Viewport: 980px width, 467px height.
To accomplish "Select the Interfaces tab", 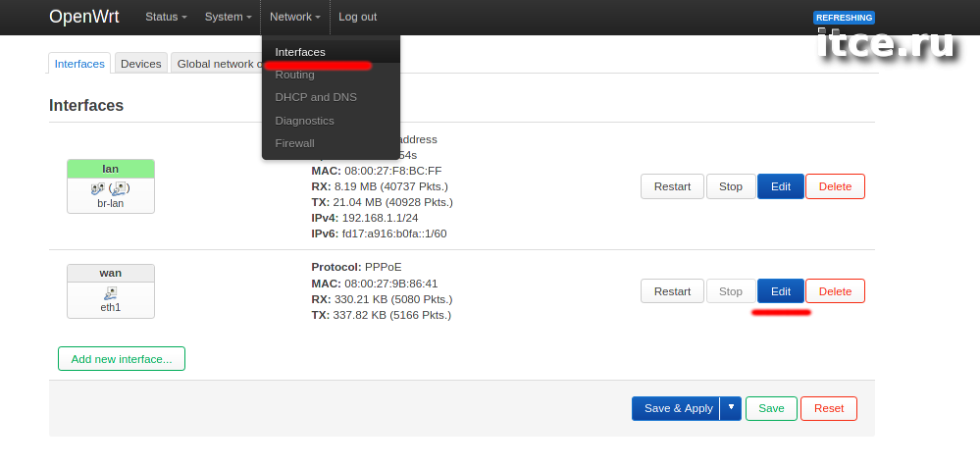I will click(x=79, y=63).
